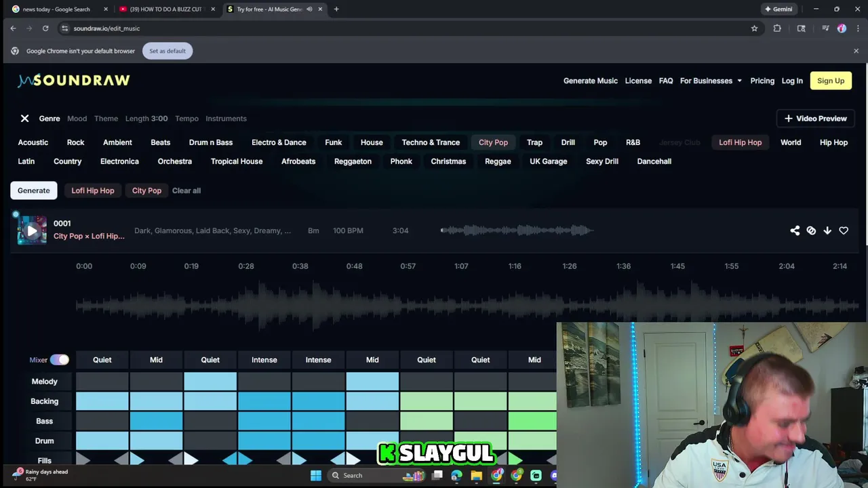868x488 pixels.
Task: Toggle the Backing cell in first Quiet block
Action: (x=102, y=401)
